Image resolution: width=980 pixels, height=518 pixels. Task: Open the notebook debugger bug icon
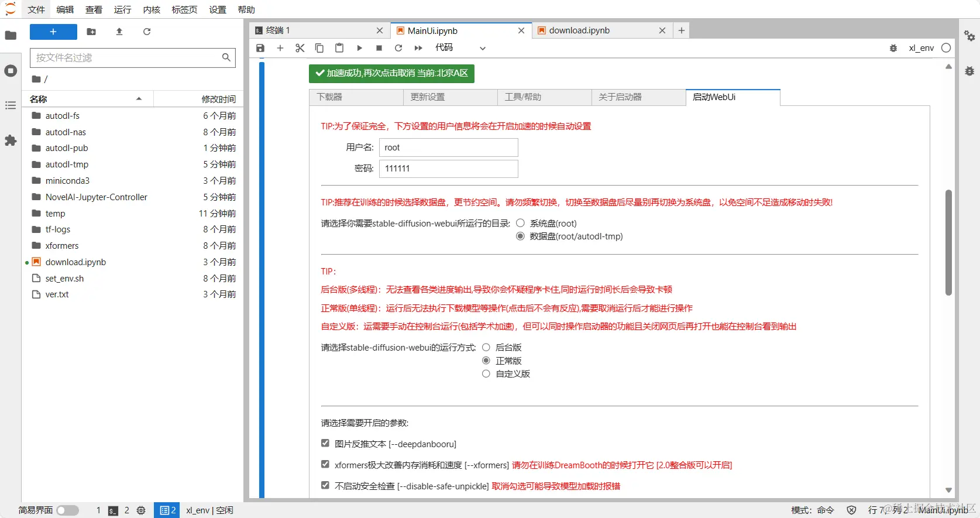click(x=893, y=48)
